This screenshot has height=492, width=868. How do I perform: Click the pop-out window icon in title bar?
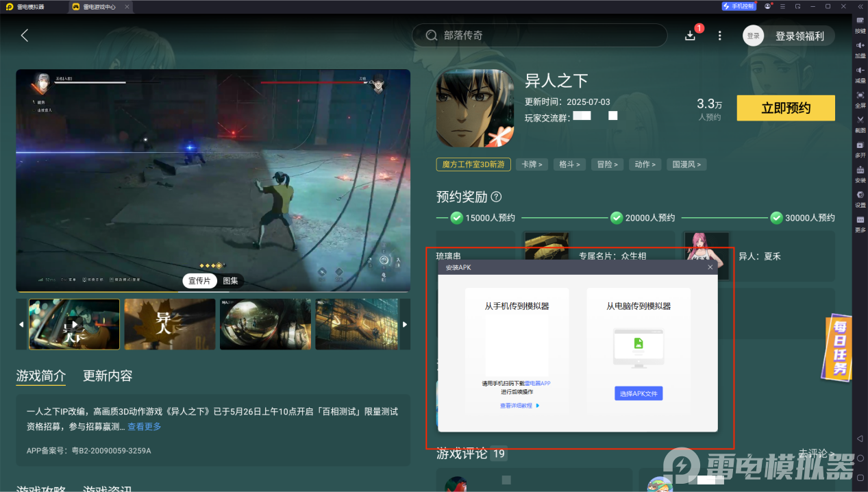click(x=797, y=6)
